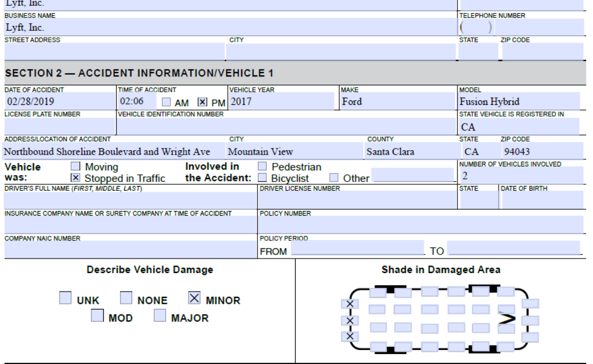Tick the Other involved checkbox

tap(334, 178)
